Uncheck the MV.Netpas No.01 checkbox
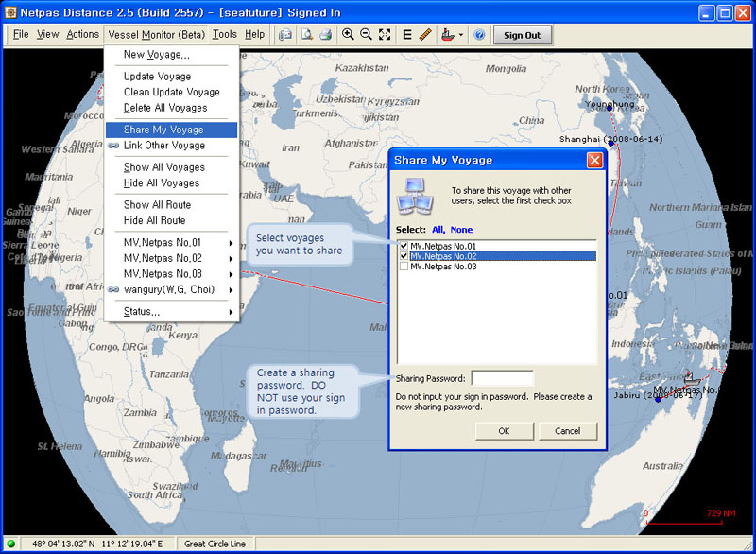 pos(404,246)
